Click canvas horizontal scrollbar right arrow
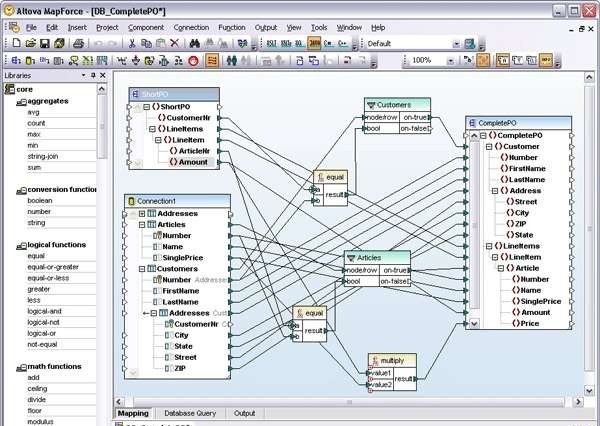The image size is (600, 426). [x=578, y=402]
